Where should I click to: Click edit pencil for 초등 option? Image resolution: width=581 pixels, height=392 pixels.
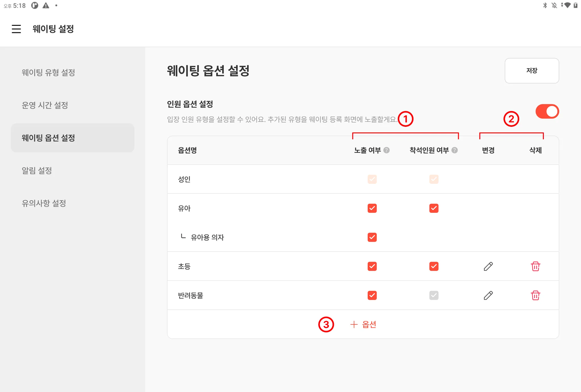tap(488, 266)
